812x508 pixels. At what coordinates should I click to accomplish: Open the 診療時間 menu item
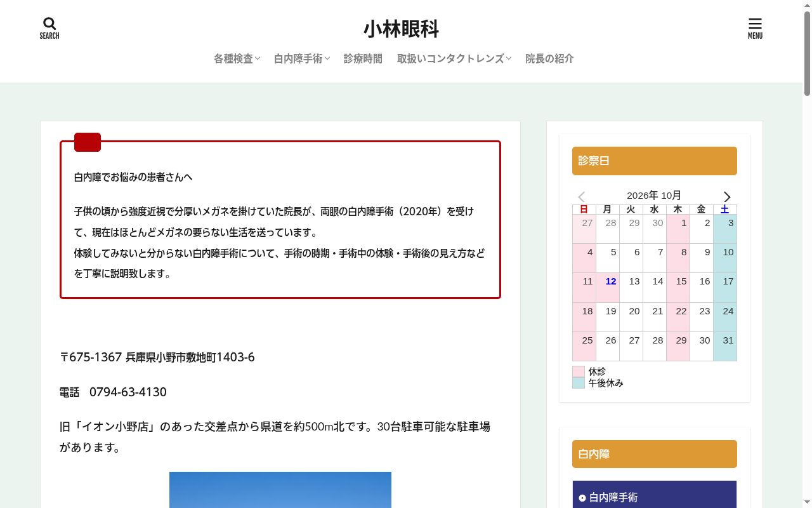363,58
